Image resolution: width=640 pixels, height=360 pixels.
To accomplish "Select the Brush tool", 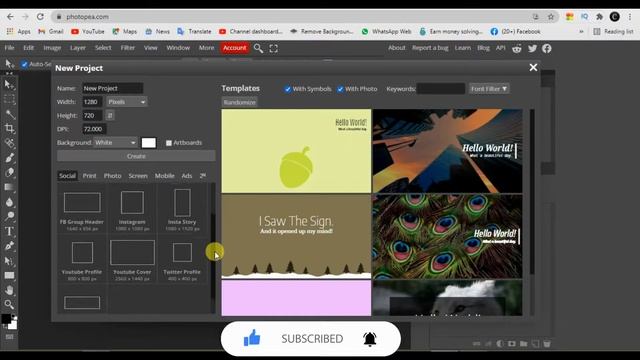I will click(9, 158).
